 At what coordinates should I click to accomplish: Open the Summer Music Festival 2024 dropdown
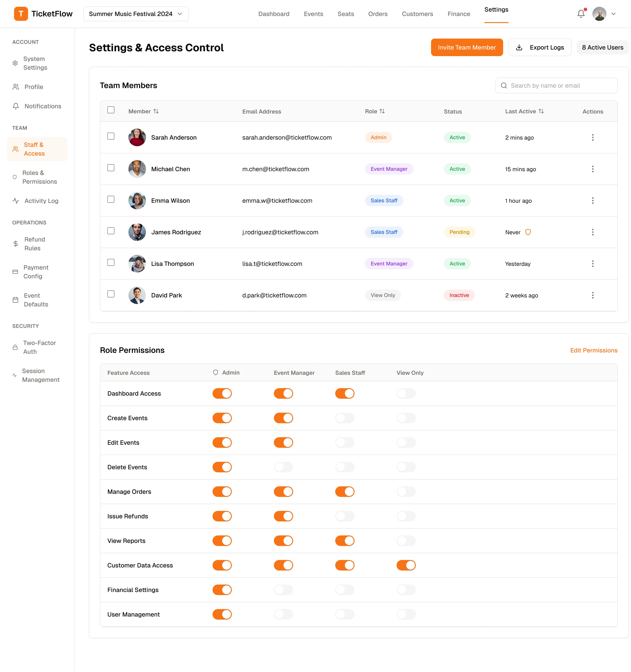tap(136, 14)
